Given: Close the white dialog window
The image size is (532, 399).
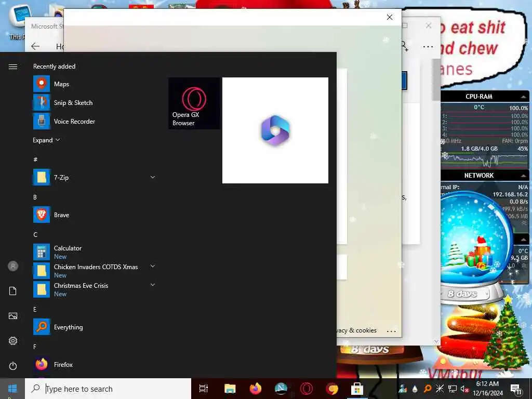Looking at the screenshot, I should tap(390, 17).
